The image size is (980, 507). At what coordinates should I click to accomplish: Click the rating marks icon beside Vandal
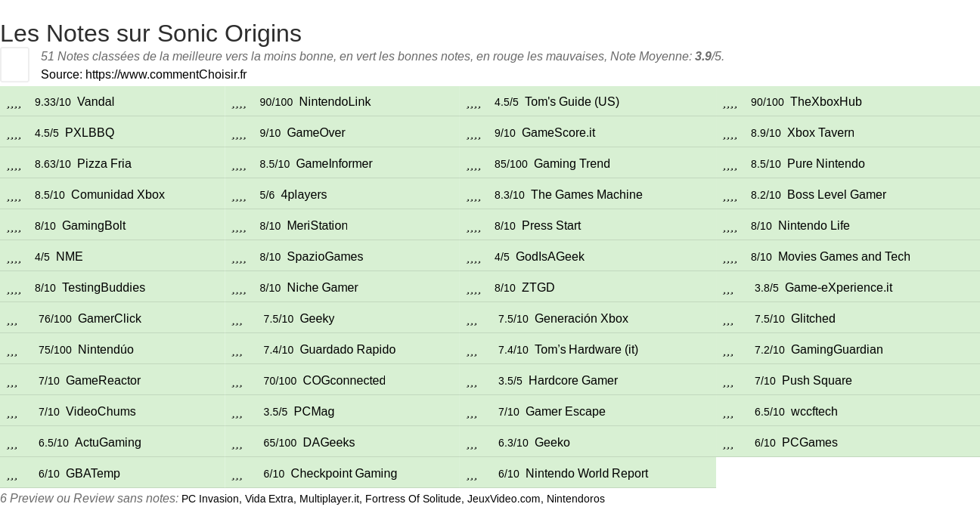pos(14,103)
